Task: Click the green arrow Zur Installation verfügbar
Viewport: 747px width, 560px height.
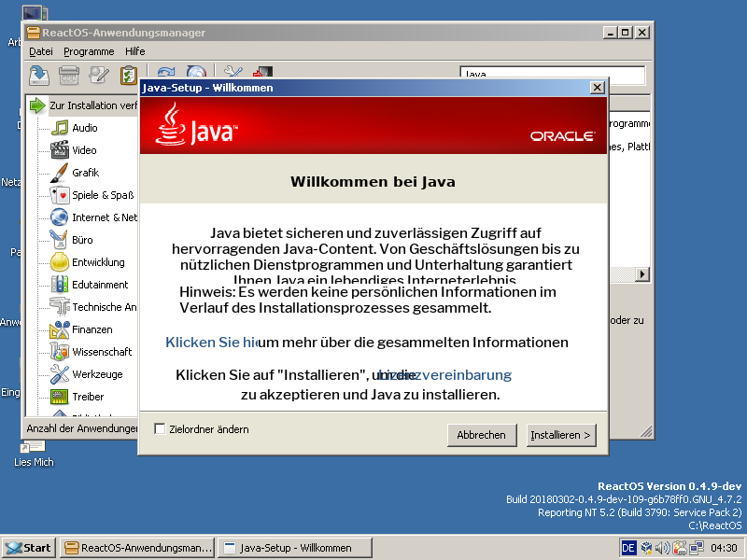Action: click(x=37, y=105)
